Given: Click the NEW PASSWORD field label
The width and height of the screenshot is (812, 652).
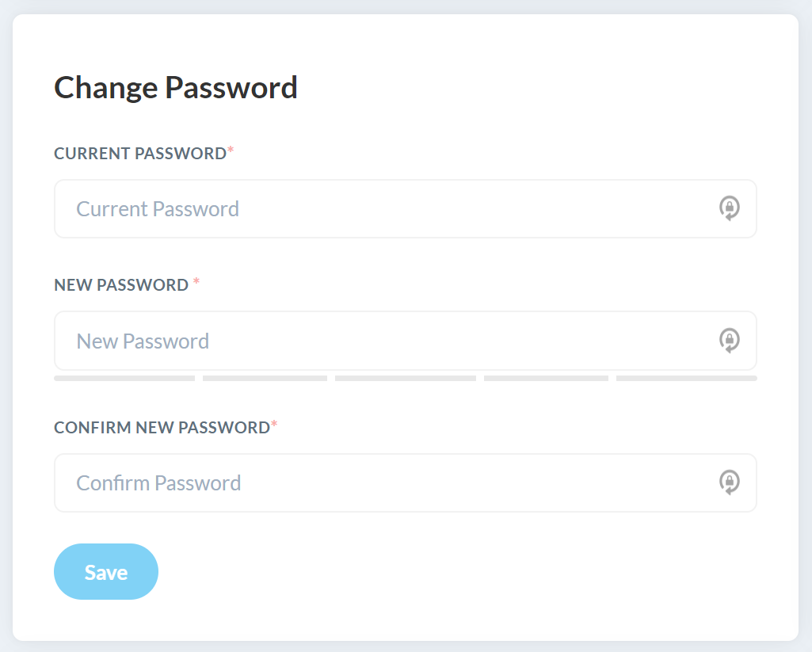Looking at the screenshot, I should [x=121, y=285].
